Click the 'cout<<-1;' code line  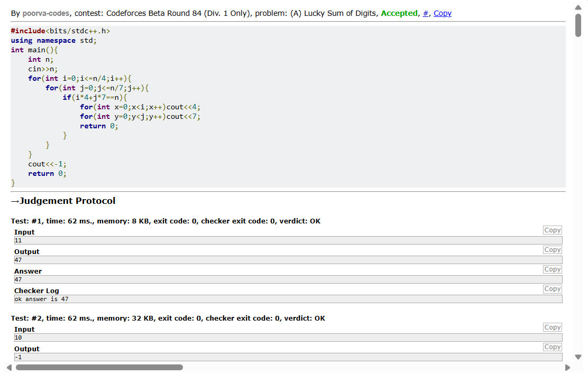click(47, 164)
